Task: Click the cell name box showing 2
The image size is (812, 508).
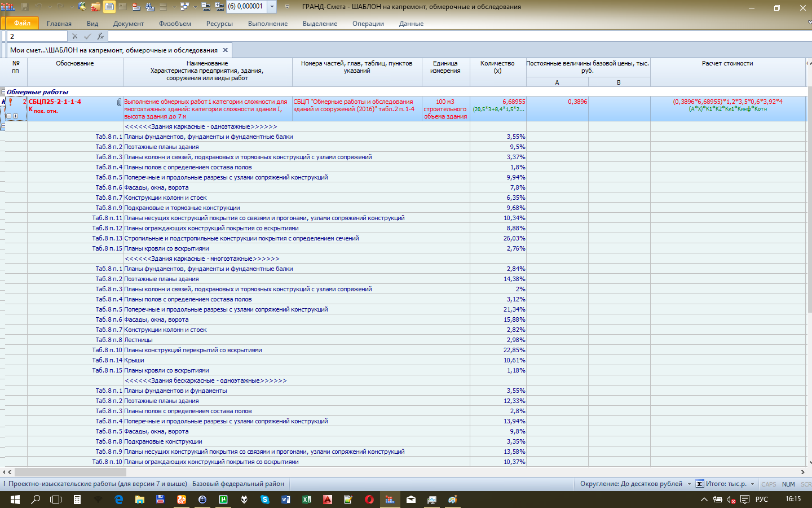Action: (37, 36)
